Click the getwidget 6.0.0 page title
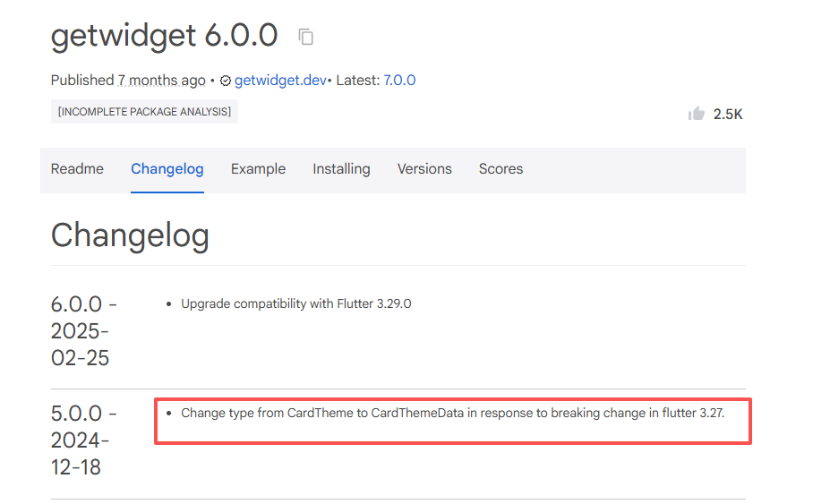Image resolution: width=830 pixels, height=504 pixels. [164, 36]
